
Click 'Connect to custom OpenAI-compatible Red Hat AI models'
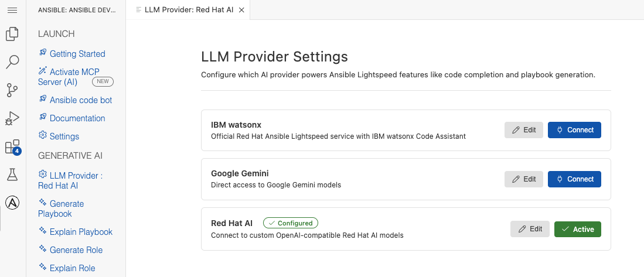(307, 235)
